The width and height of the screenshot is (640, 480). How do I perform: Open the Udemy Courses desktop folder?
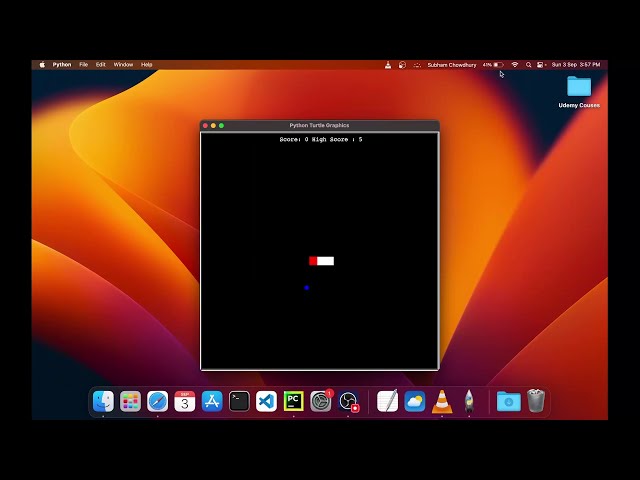(579, 87)
